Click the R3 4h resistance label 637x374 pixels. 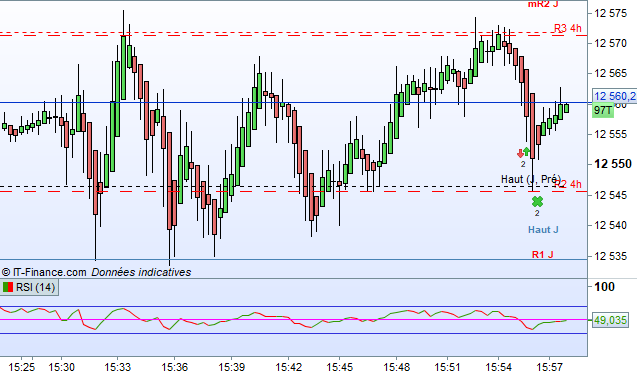coord(568,28)
